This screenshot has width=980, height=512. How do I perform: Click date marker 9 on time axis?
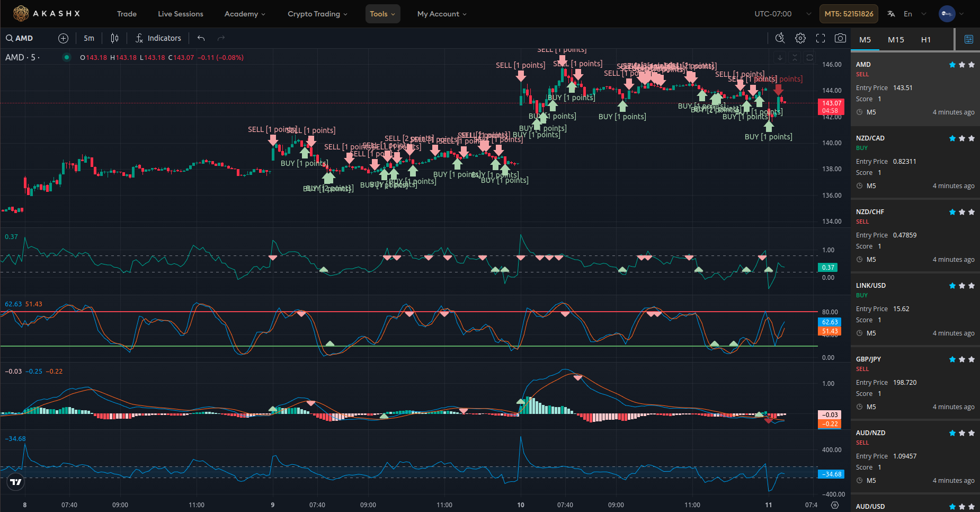point(273,505)
